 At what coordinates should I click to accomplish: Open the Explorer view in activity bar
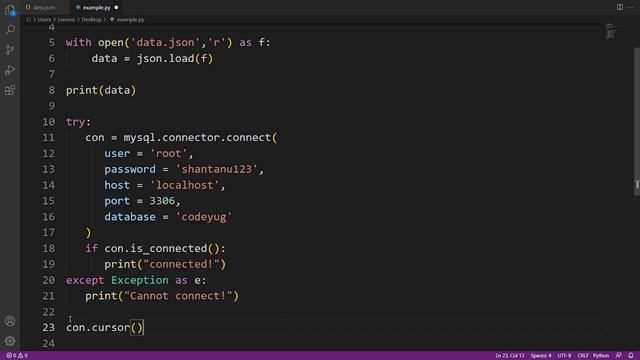[10, 10]
